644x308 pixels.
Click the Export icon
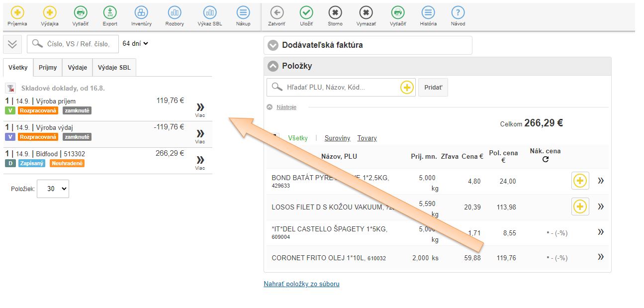coord(110,13)
